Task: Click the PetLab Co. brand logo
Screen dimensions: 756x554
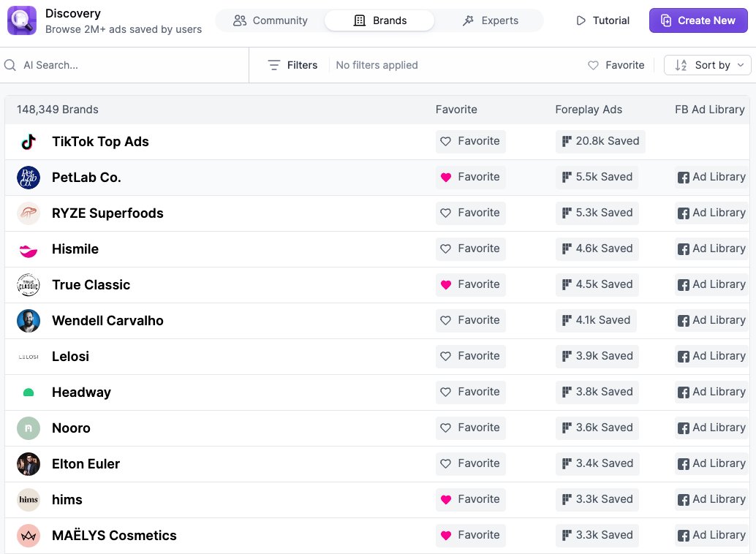Action: 29,178
